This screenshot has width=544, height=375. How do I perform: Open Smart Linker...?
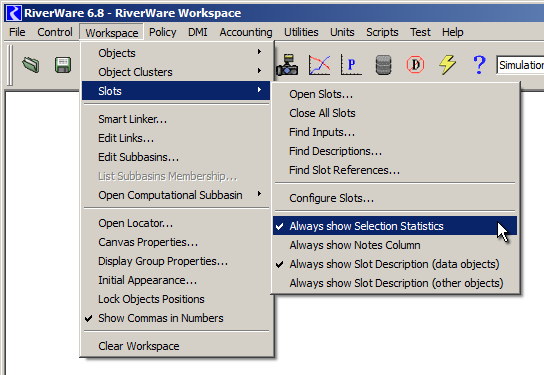pyautogui.click(x=176, y=119)
